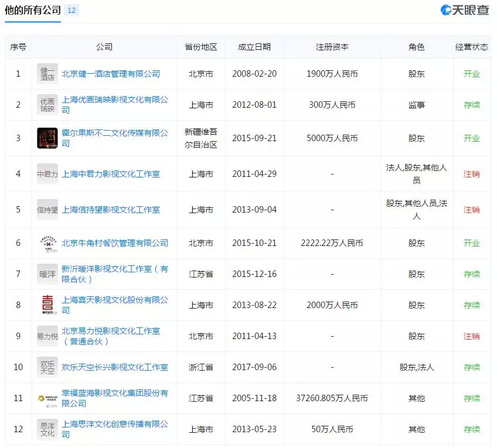Open 幸福蓝海影视文化集团股份有限公司 link
The height and width of the screenshot is (448, 497).
115,398
